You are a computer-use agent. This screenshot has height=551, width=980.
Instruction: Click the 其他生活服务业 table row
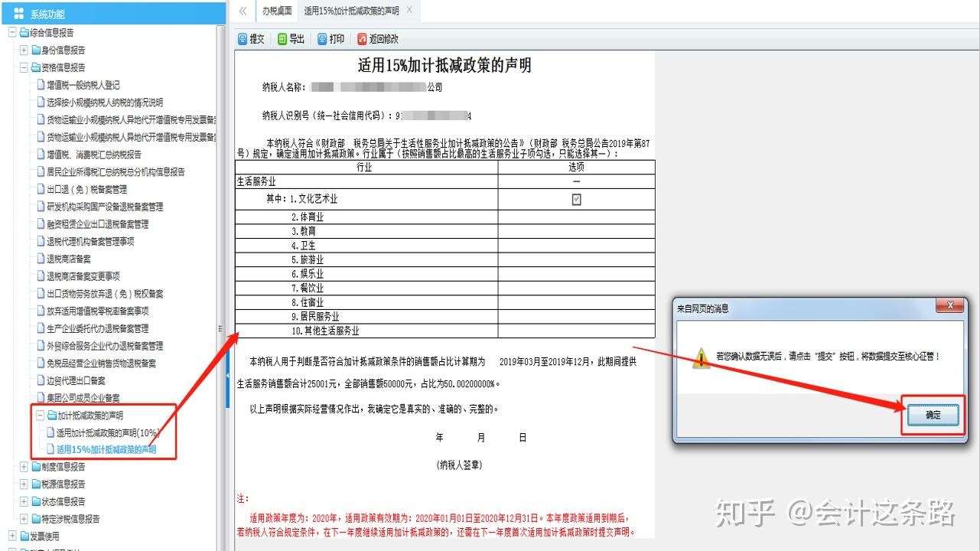coord(445,331)
